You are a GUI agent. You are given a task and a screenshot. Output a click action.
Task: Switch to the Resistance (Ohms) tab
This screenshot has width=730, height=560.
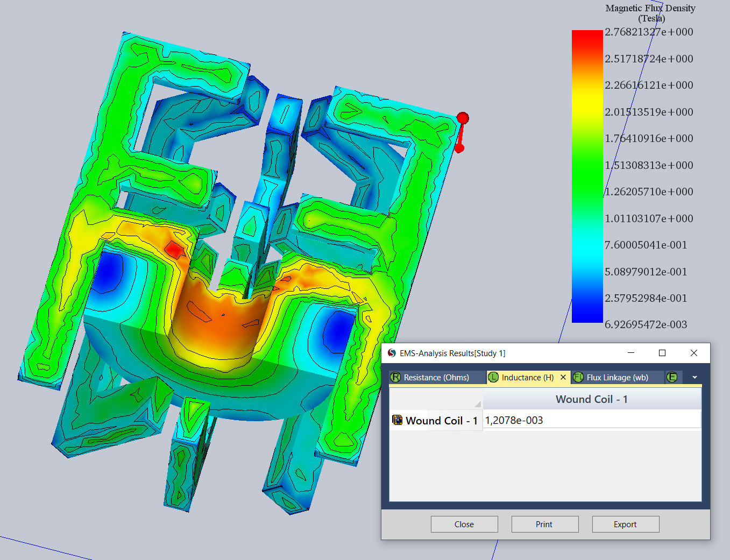(x=436, y=378)
